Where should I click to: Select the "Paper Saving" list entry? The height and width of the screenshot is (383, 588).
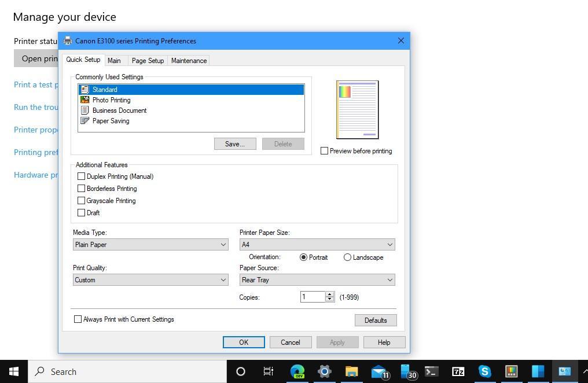(191, 121)
